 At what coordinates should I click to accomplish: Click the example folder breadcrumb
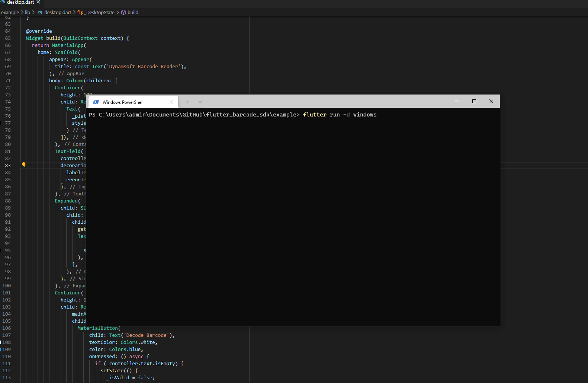[10, 12]
